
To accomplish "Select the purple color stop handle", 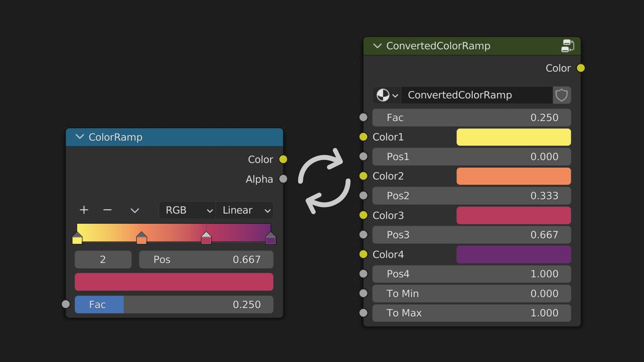I will pyautogui.click(x=271, y=238).
